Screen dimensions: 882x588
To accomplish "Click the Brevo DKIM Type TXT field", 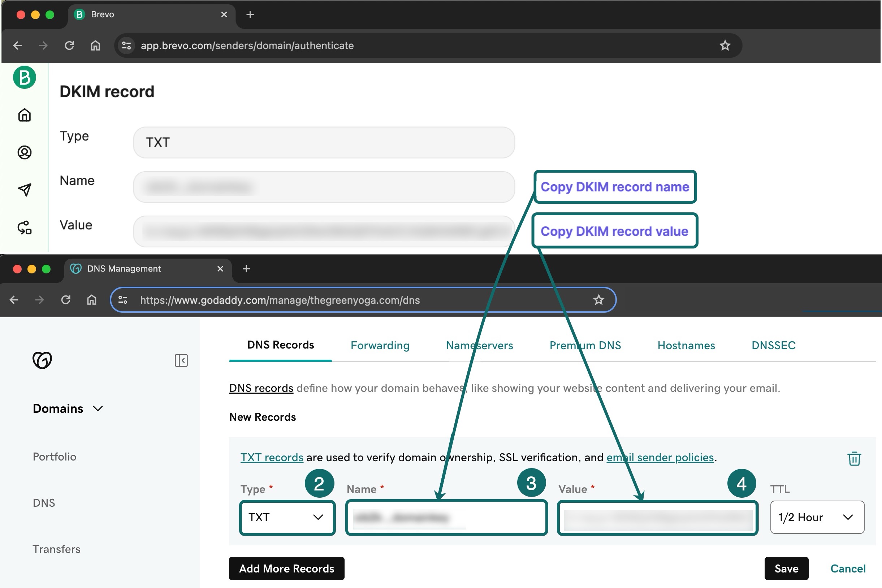I will (x=324, y=143).
